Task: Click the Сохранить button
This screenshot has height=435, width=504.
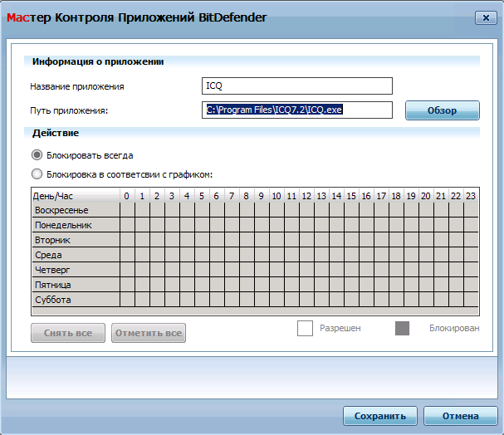Action: point(380,416)
